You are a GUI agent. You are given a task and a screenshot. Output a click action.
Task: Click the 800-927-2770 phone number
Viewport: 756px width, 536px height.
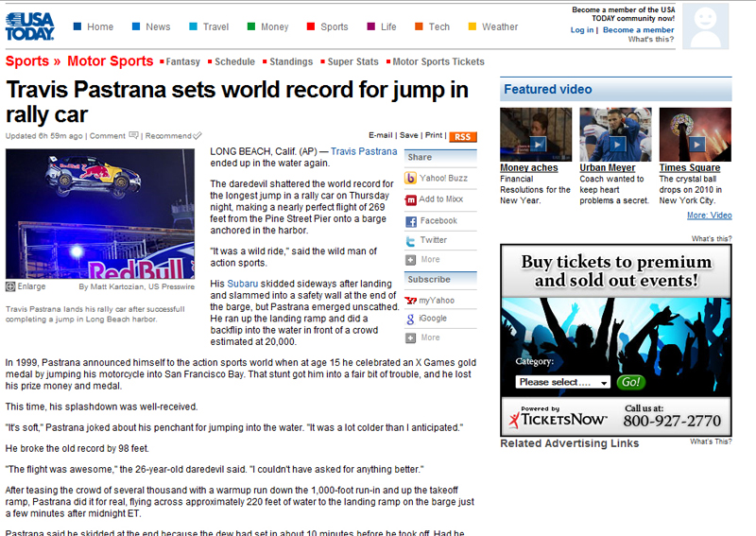(x=672, y=422)
